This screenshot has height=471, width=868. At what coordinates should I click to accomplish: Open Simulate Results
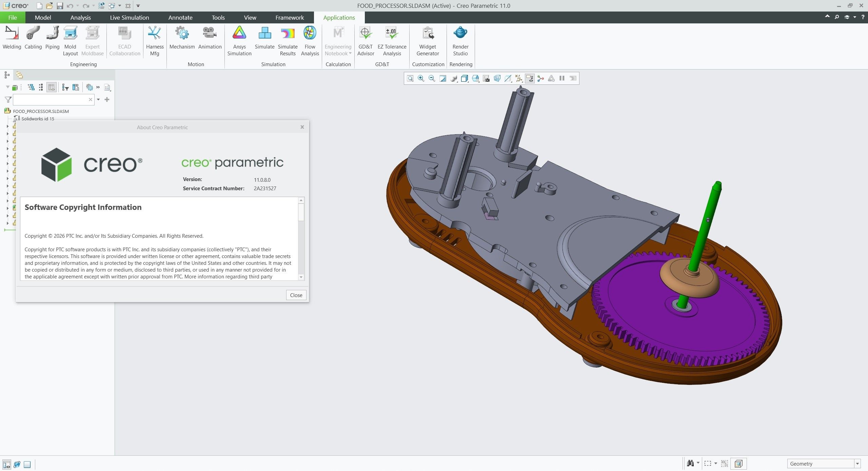tap(288, 41)
